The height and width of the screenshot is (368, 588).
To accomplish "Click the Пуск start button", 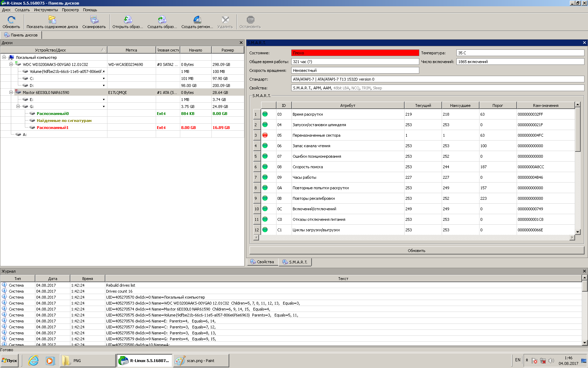I will coord(10,361).
